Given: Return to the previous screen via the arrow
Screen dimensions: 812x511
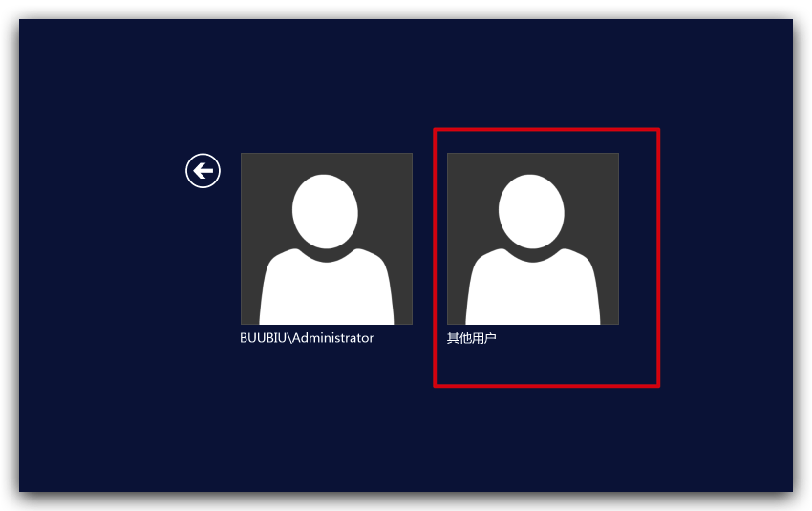Looking at the screenshot, I should 203,171.
